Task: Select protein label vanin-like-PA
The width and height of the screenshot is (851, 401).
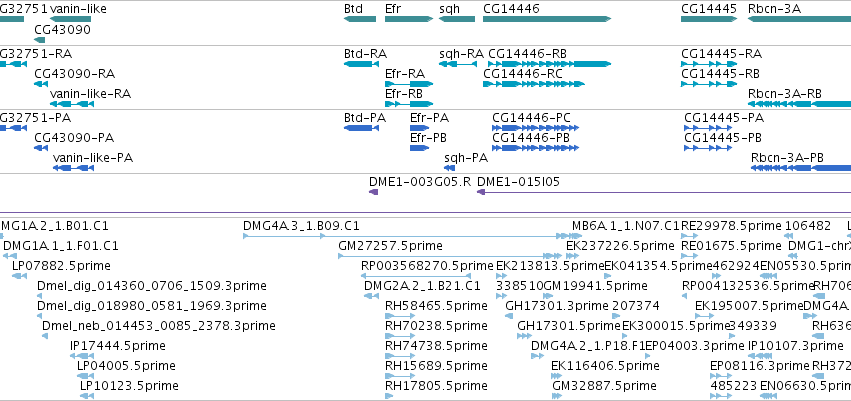Action: coord(93,157)
